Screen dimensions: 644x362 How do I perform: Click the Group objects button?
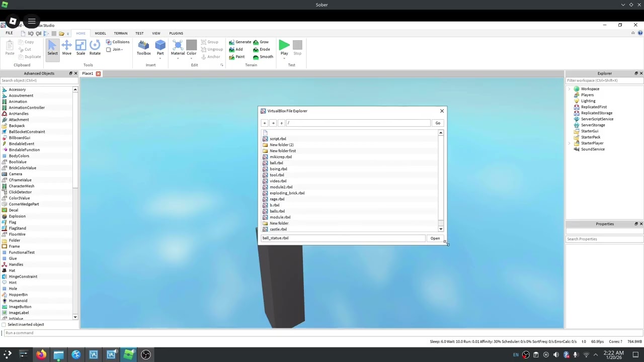pos(210,42)
